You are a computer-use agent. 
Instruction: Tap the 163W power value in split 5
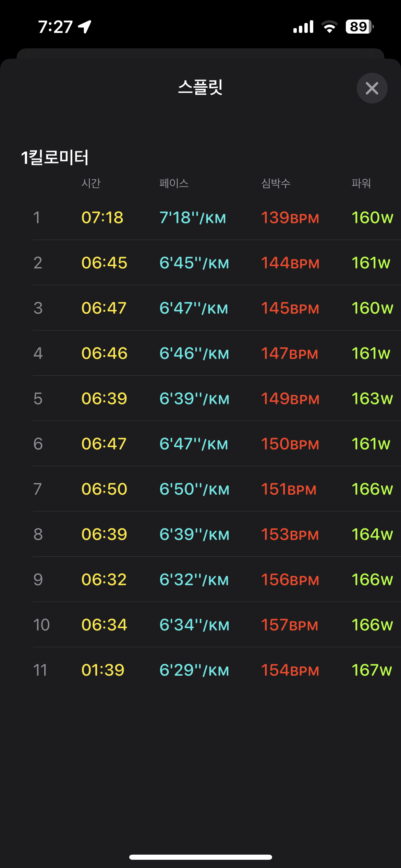tap(372, 399)
